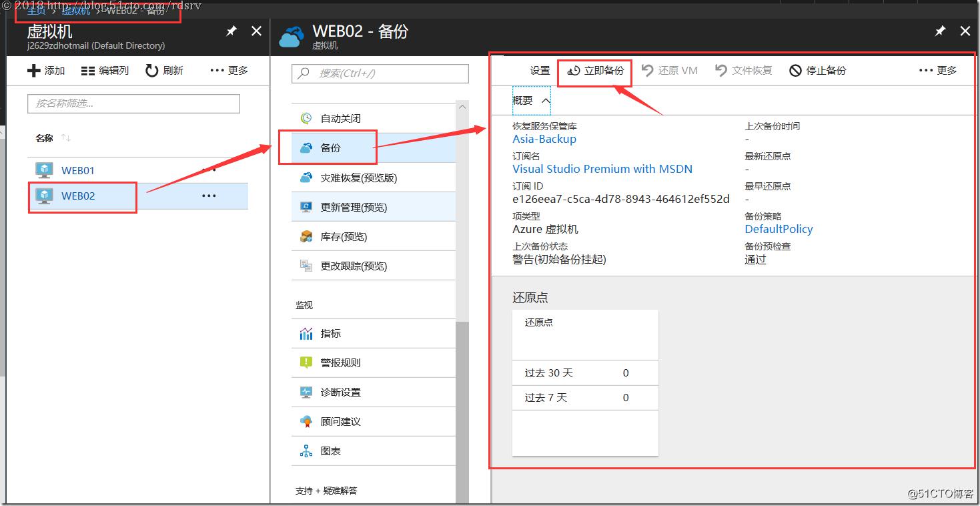Click 立即备份 backup now button

pyautogui.click(x=596, y=71)
